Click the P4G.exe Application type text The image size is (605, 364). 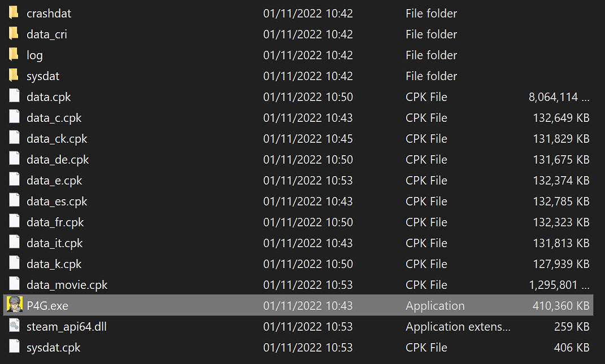(435, 306)
